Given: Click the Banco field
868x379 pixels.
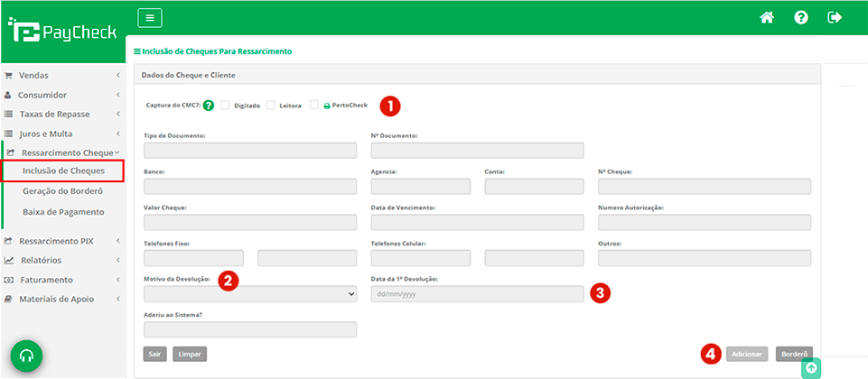Looking at the screenshot, I should click(x=250, y=187).
